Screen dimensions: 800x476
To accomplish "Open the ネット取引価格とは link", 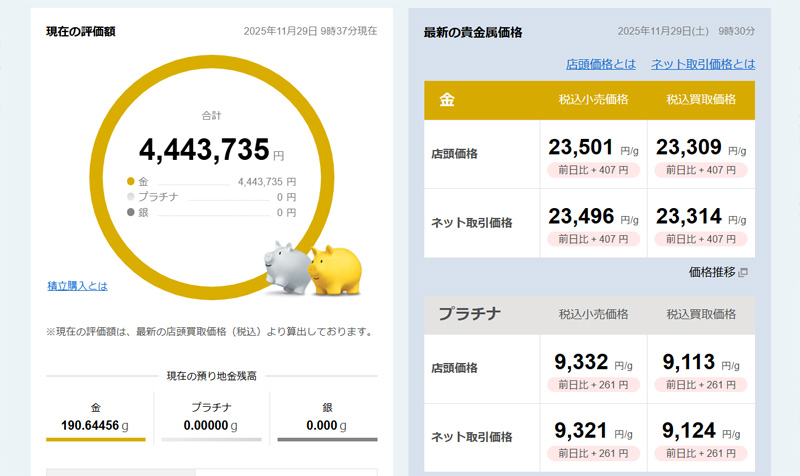I will [703, 64].
